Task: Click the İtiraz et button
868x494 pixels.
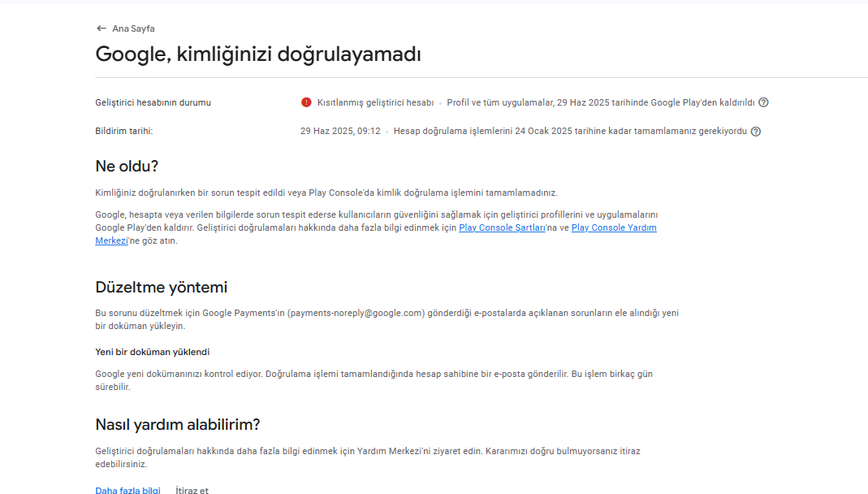Action: [192, 490]
